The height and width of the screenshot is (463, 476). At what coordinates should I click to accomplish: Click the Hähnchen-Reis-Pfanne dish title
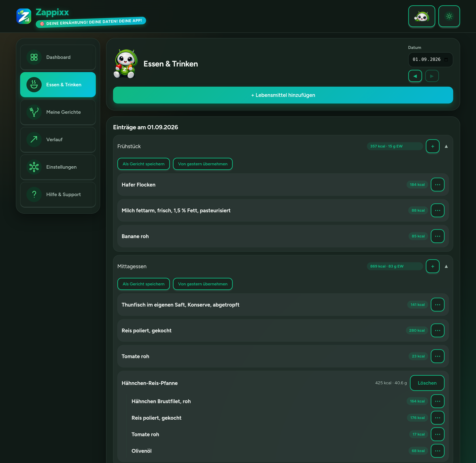pos(150,383)
